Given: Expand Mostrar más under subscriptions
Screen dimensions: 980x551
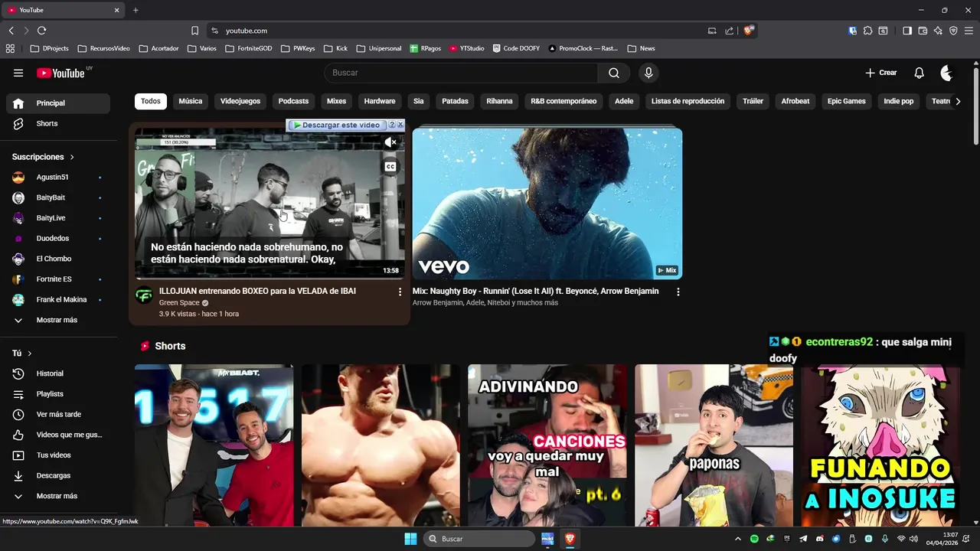Looking at the screenshot, I should click(58, 320).
